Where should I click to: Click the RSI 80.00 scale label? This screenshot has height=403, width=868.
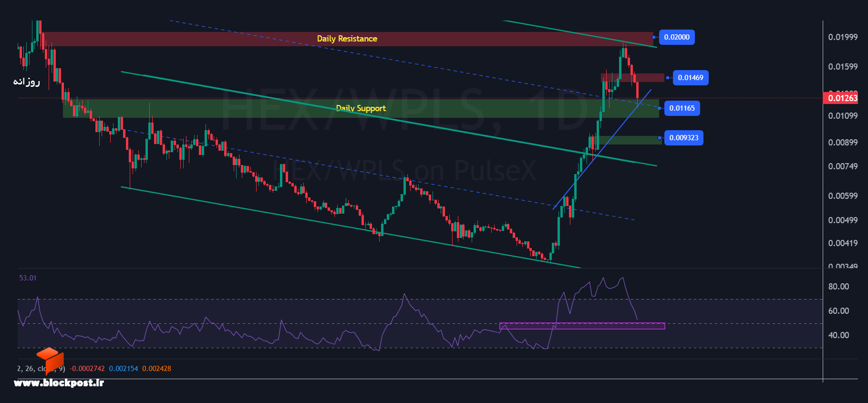[838, 287]
